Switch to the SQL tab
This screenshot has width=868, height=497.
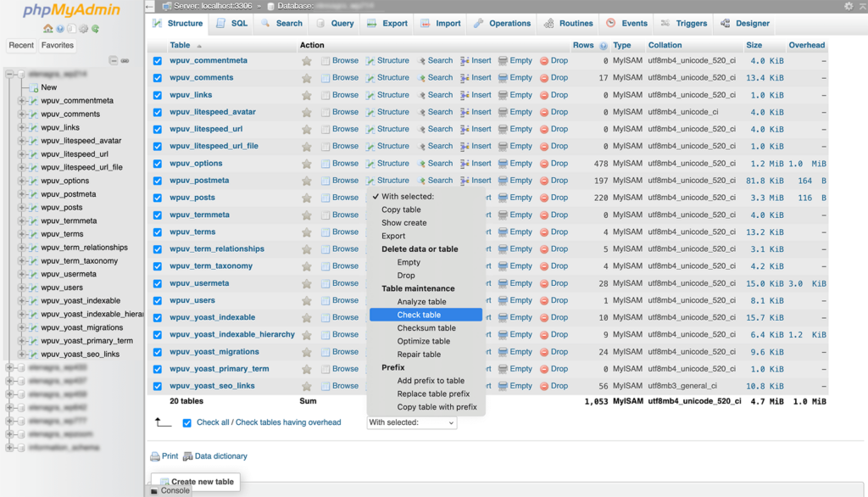[232, 23]
